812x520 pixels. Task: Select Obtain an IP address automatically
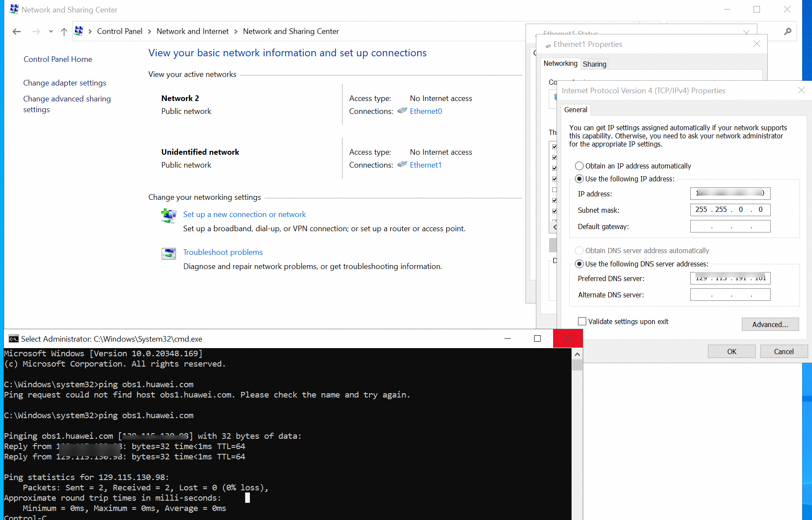[633, 166]
